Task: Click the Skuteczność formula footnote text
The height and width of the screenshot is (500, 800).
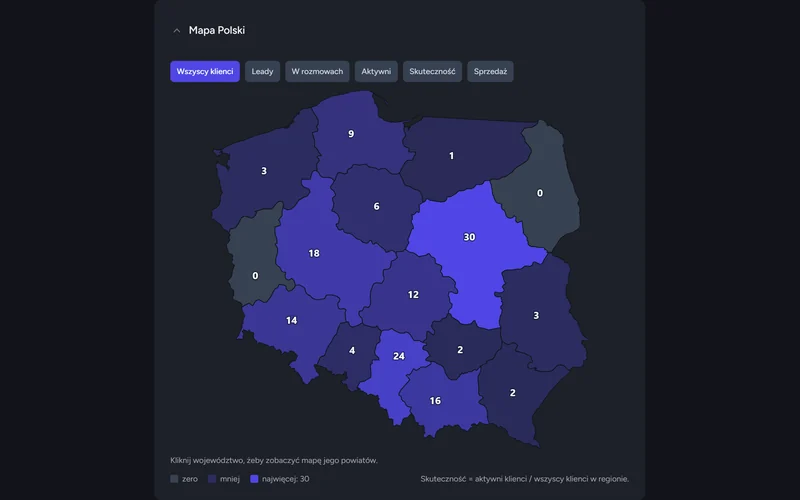Action: point(524,479)
